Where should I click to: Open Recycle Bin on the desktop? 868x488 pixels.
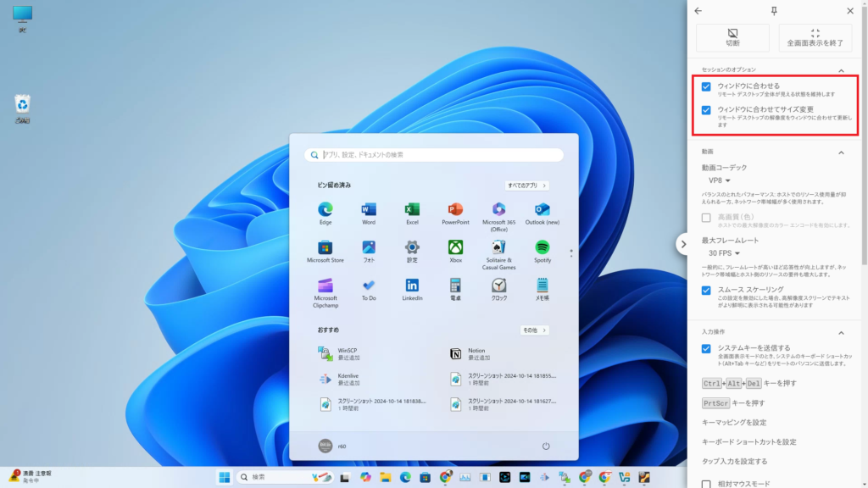[23, 105]
